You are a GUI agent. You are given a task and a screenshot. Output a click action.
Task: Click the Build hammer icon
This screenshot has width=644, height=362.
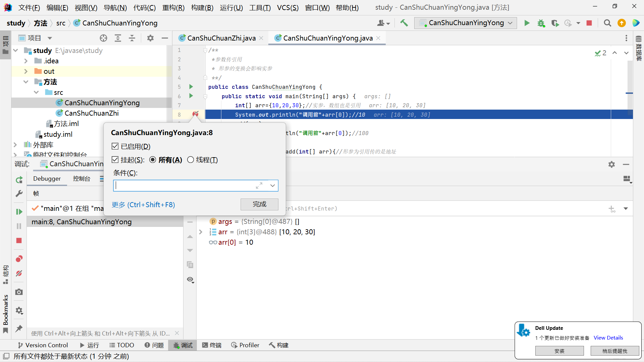click(404, 23)
